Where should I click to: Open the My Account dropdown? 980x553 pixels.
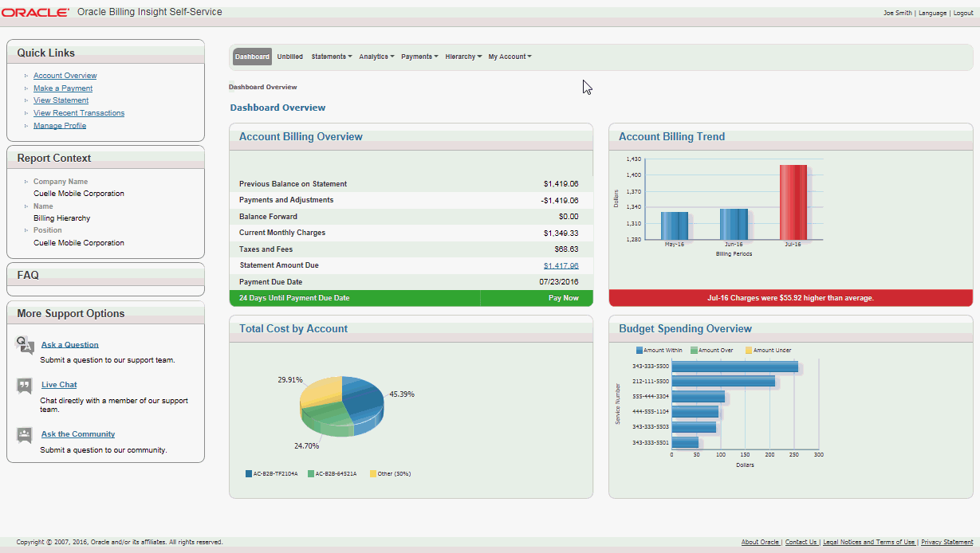(510, 57)
